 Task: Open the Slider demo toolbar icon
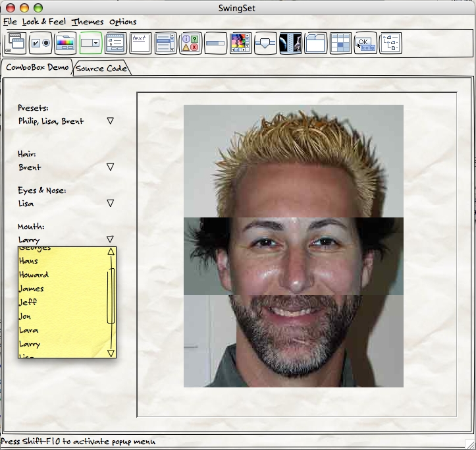pyautogui.click(x=265, y=43)
